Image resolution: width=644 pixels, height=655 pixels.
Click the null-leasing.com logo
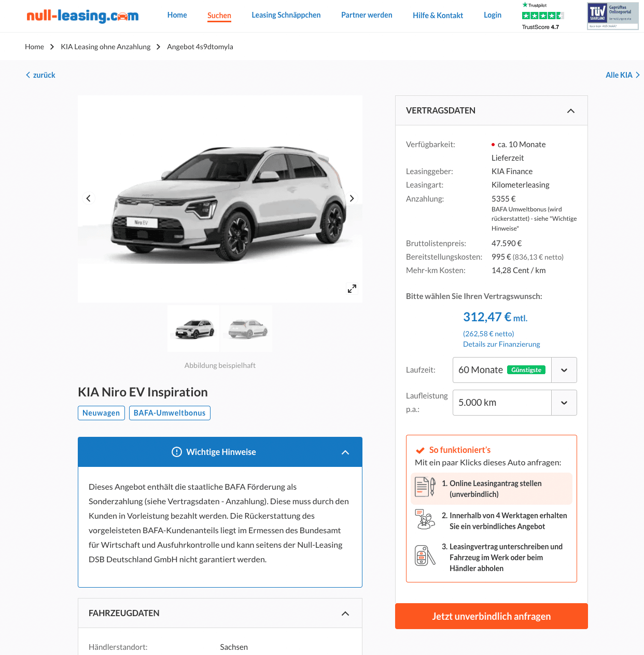(x=82, y=16)
